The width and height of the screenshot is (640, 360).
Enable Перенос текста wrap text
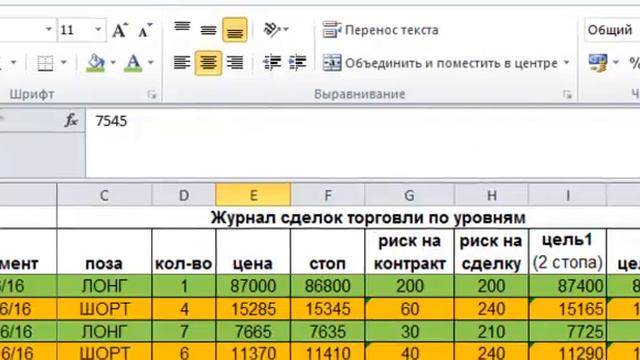tap(380, 30)
